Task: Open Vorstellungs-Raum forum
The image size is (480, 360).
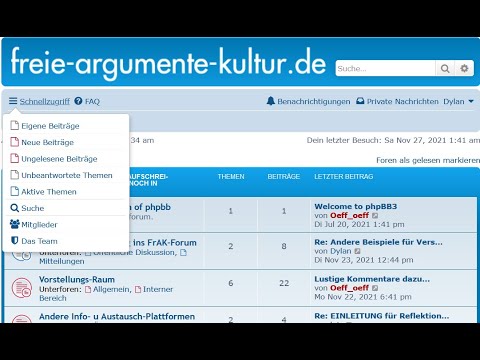Action: click(x=77, y=279)
